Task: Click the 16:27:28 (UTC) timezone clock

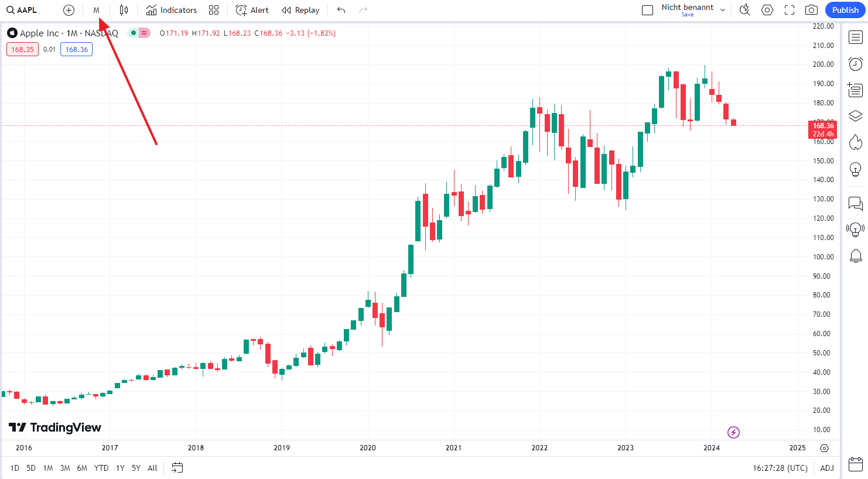Action: [780, 468]
